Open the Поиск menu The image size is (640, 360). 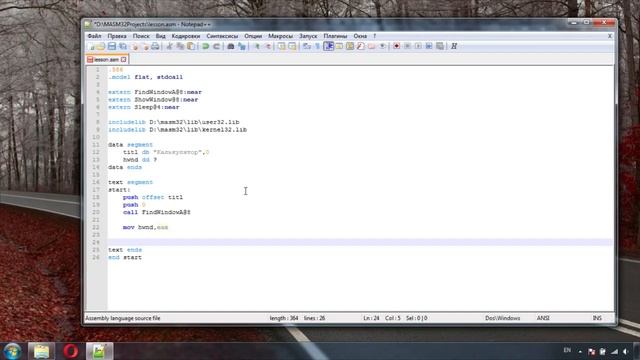141,36
